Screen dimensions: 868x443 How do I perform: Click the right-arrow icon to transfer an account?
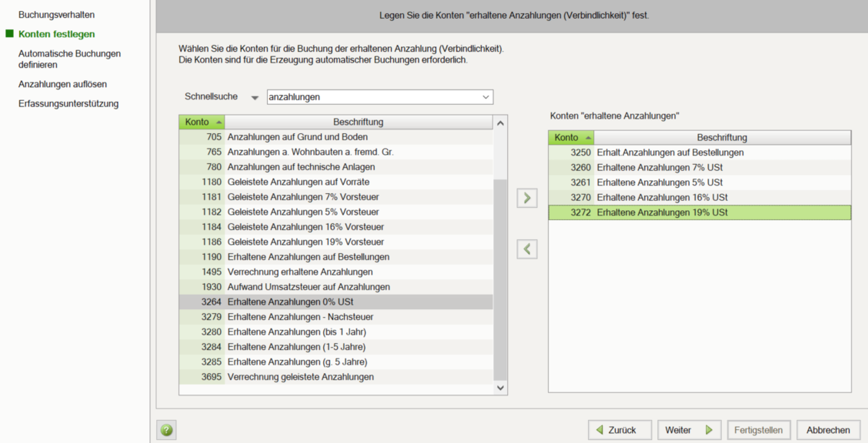526,198
